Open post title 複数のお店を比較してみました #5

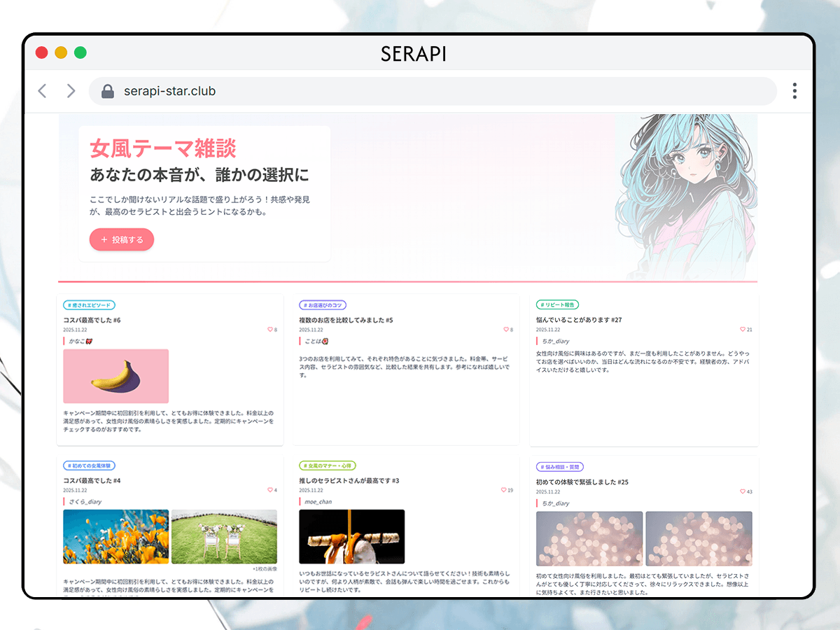click(x=346, y=320)
